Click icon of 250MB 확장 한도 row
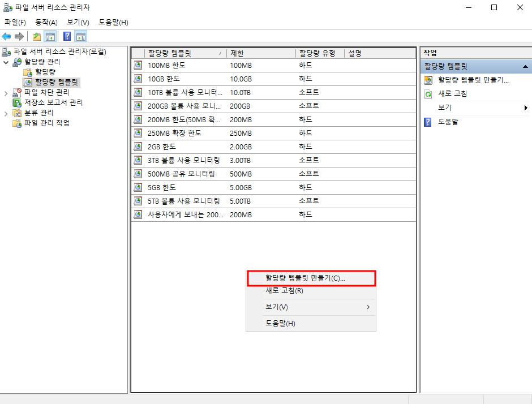 tap(138, 133)
